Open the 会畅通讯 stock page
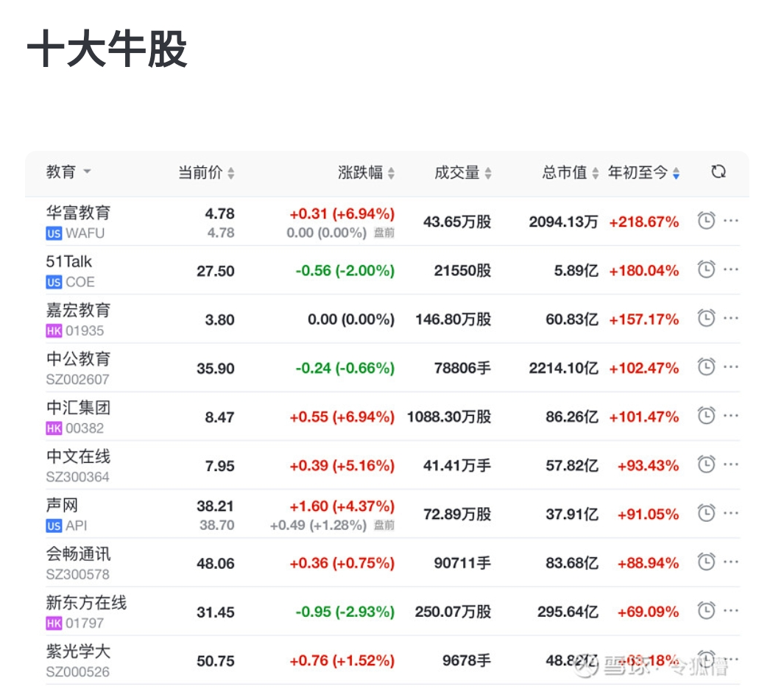 click(x=78, y=554)
